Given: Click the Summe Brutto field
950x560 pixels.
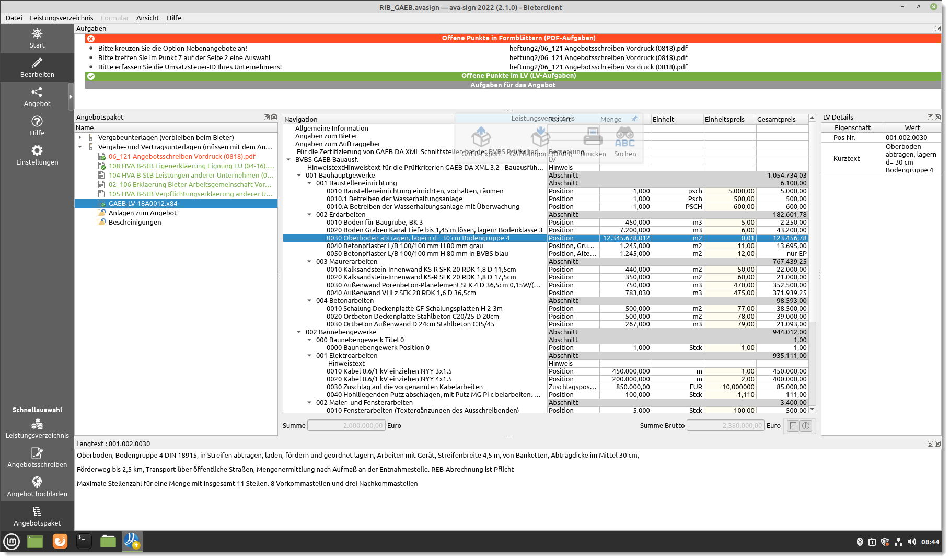Looking at the screenshot, I should 725,426.
